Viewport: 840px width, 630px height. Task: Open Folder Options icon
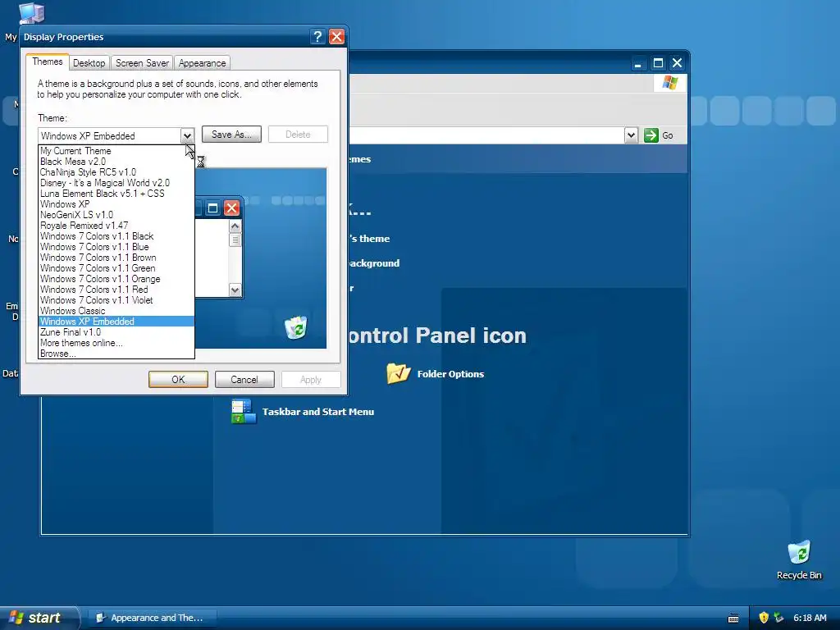398,373
